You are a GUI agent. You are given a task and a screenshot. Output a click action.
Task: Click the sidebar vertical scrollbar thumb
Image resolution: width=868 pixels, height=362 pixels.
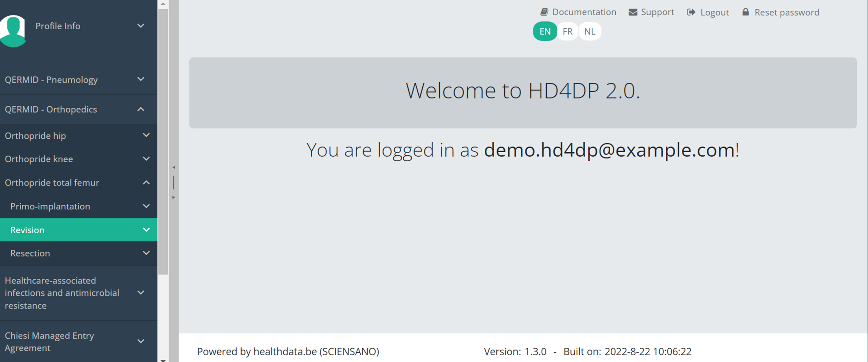[163, 142]
